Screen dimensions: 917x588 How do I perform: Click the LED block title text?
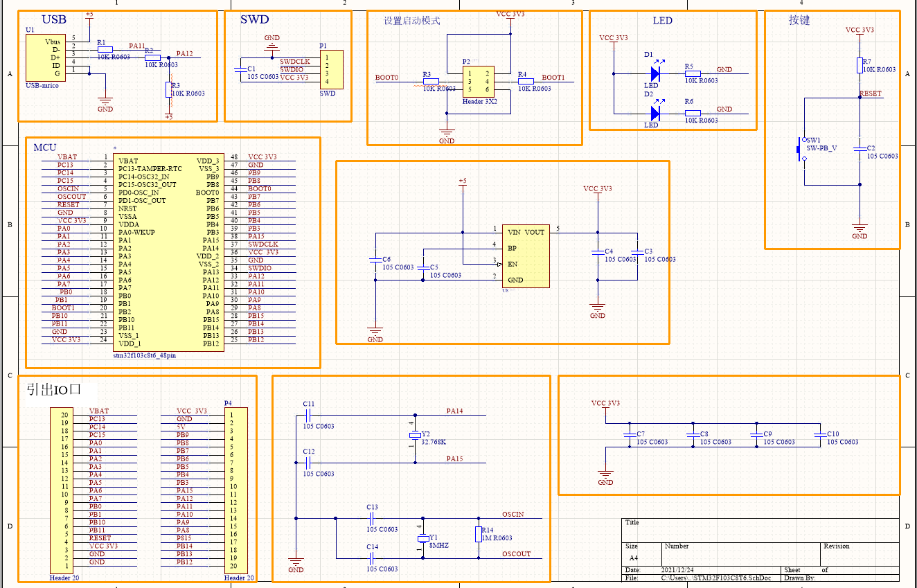tap(662, 21)
